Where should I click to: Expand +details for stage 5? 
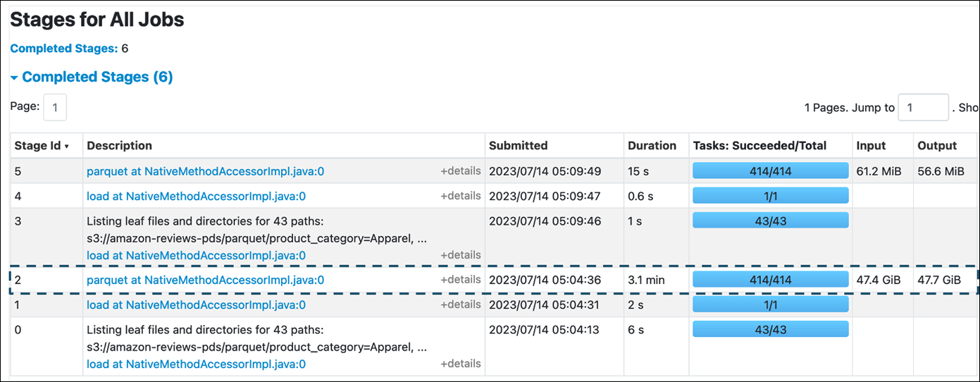[x=461, y=171]
